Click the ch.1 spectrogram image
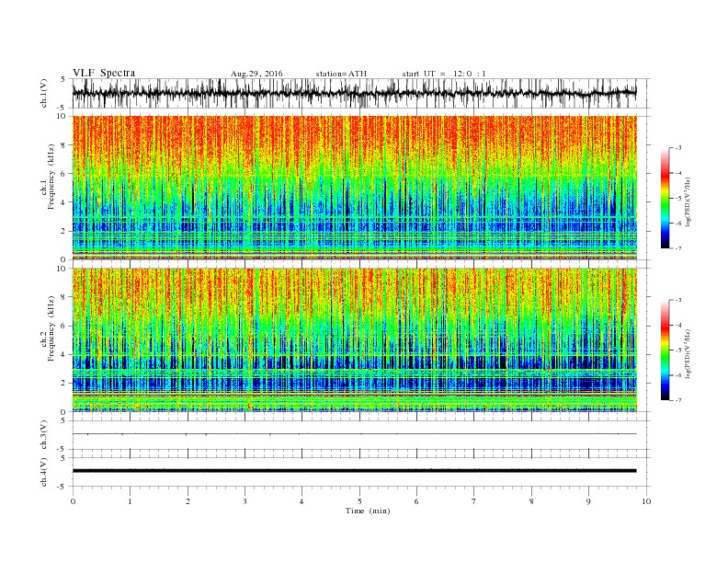Screen dimensions: 728x563 [354, 188]
